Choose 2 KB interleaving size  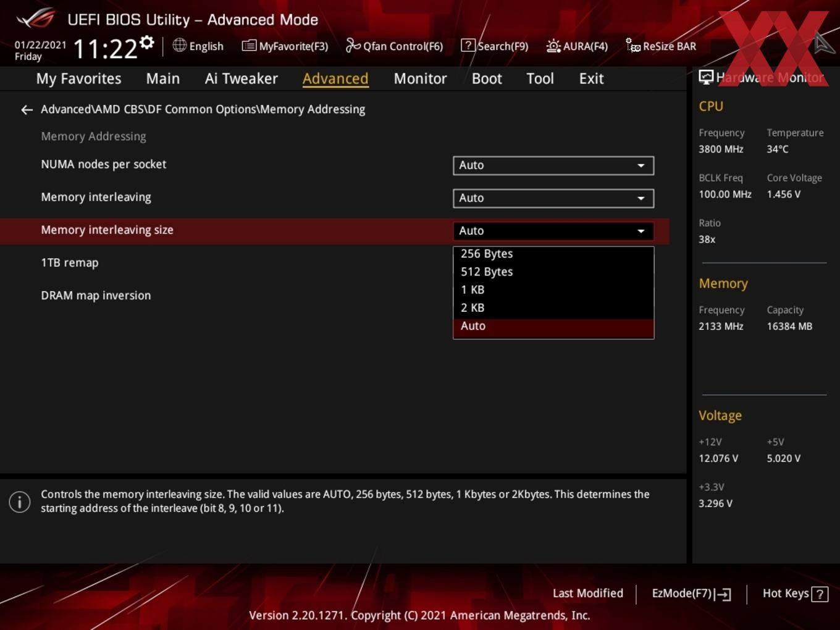pos(553,308)
